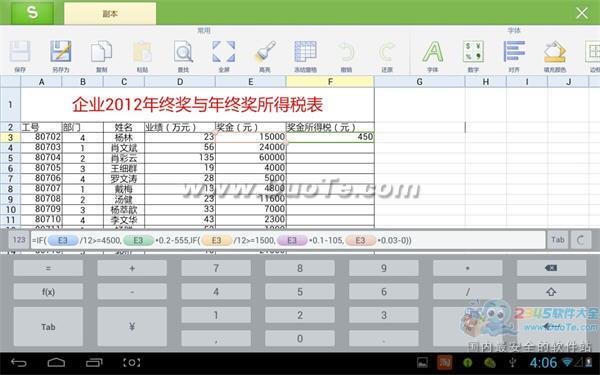Tap the Paste (粘贴) clipboard icon
Viewport: 600px width, 375px height.
(142, 52)
